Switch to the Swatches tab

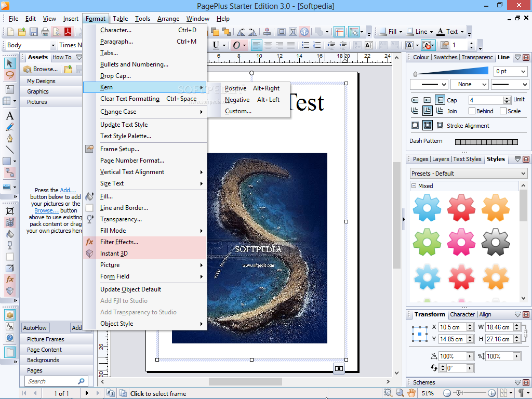point(445,57)
